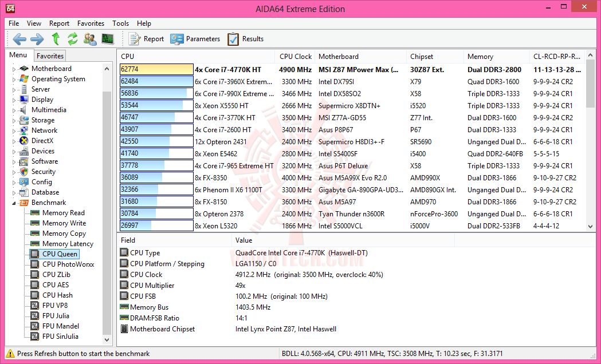This screenshot has height=364, width=601.
Task: Select the Network icon in tree
Action: pos(24,130)
